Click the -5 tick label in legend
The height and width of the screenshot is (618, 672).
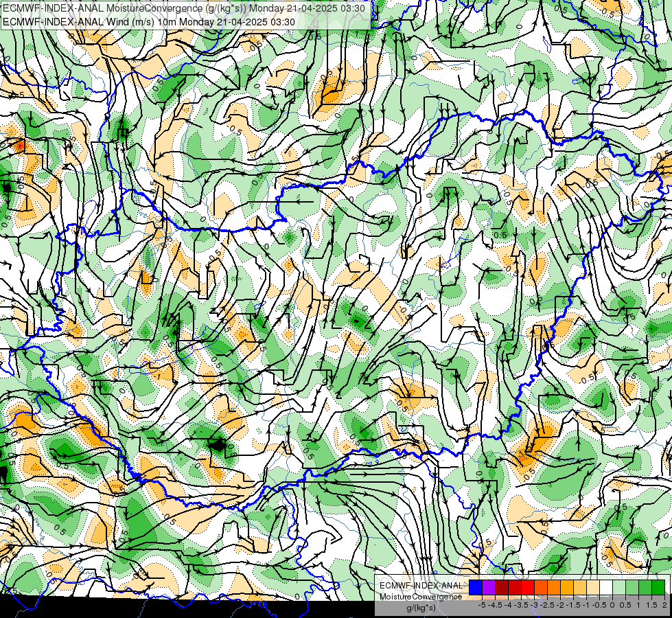pyautogui.click(x=482, y=605)
